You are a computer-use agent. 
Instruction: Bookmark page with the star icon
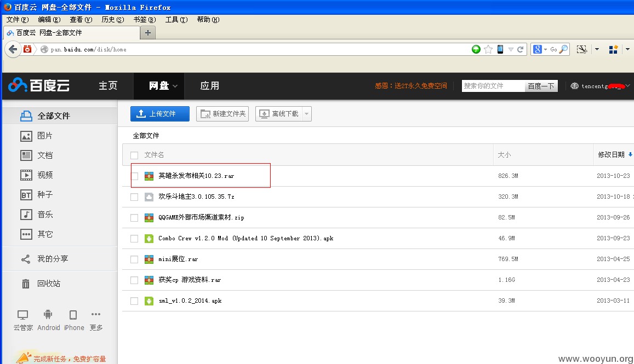(x=488, y=49)
